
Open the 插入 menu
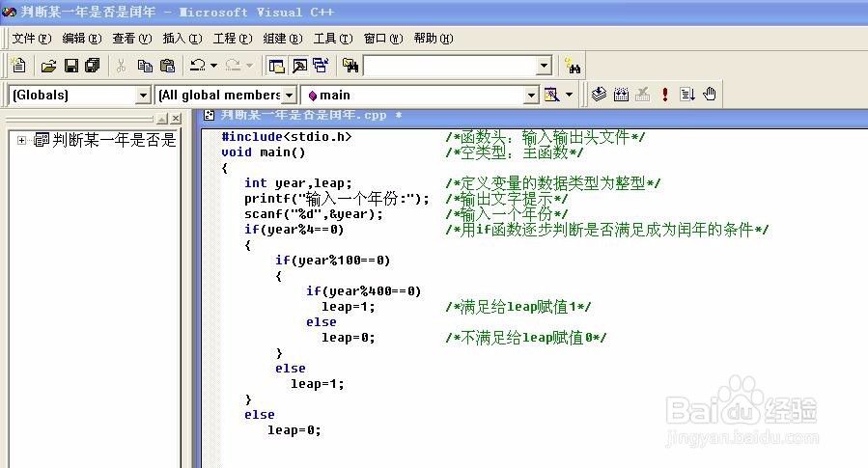coord(182,39)
